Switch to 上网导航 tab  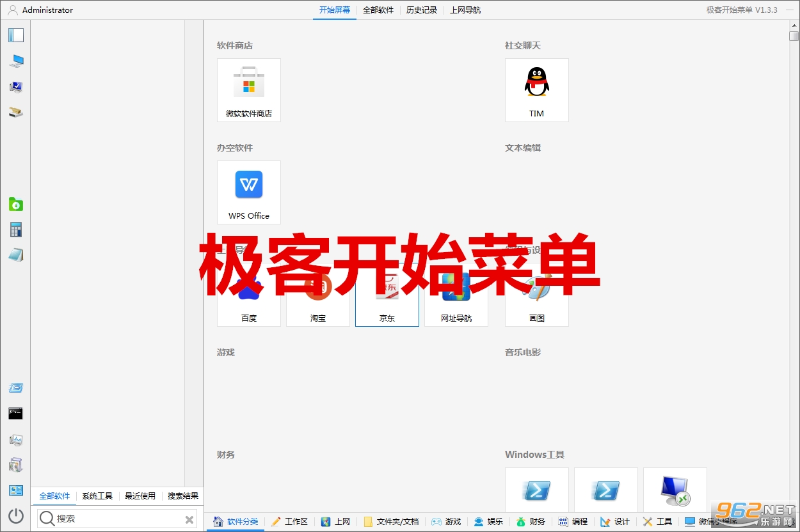point(465,10)
